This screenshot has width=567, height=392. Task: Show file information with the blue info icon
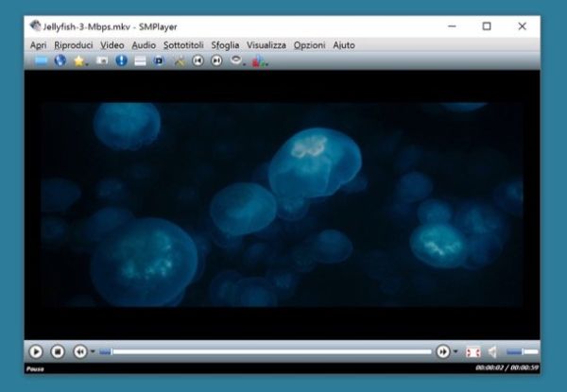[121, 60]
